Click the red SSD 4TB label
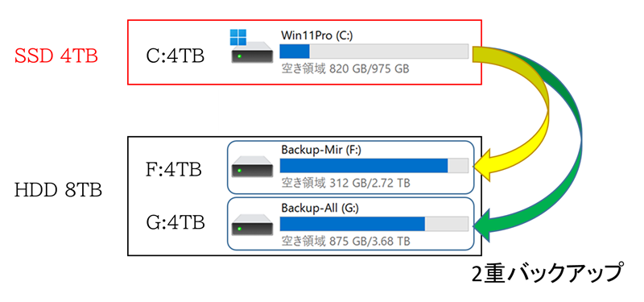The width and height of the screenshot is (644, 302). [x=56, y=56]
